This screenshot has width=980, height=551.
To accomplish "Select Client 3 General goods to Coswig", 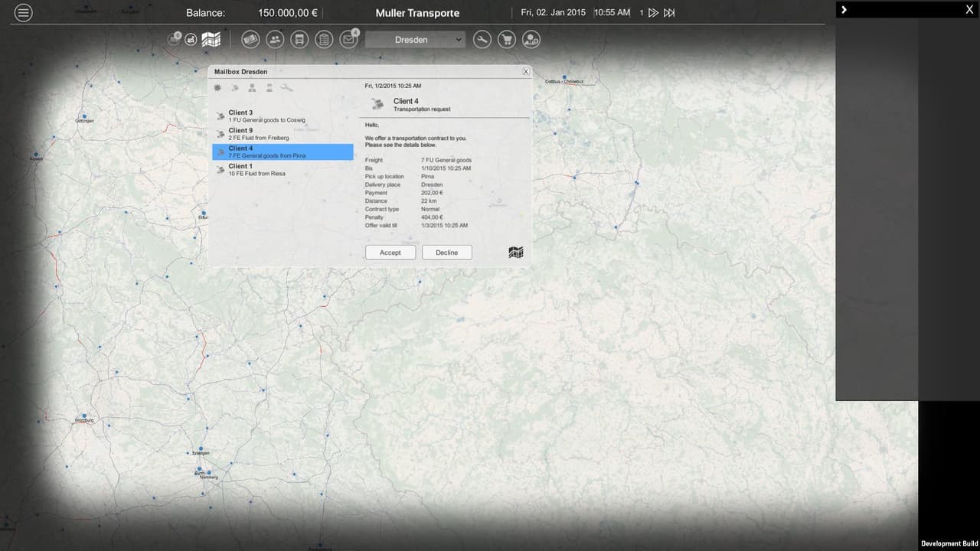I will pos(283,116).
